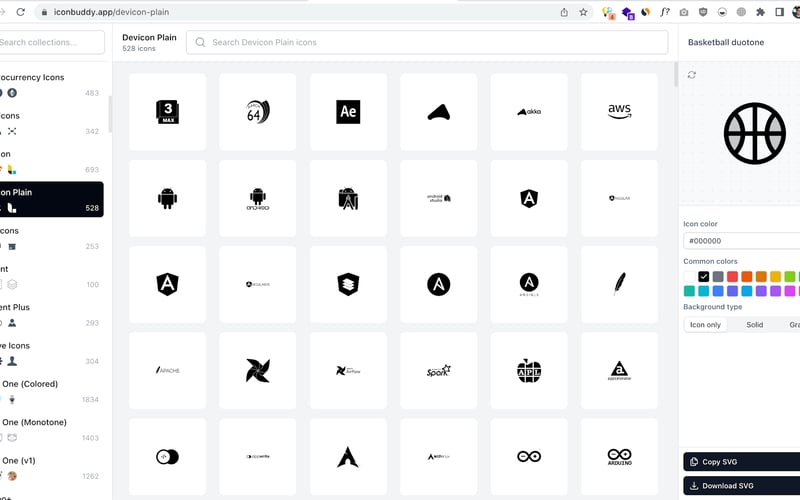The width and height of the screenshot is (800, 500).
Task: Reload the browser page
Action: pyautogui.click(x=20, y=12)
